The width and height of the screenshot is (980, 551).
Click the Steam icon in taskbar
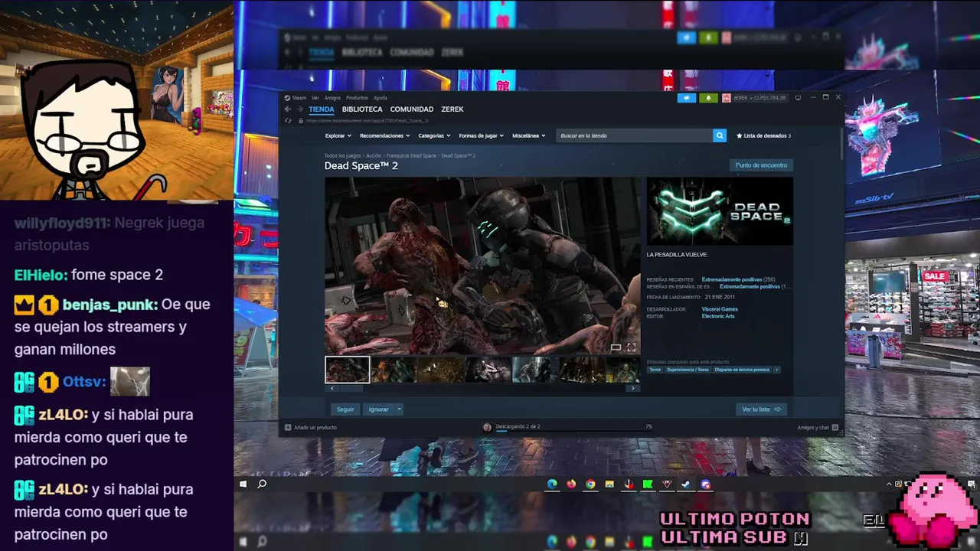(x=686, y=484)
